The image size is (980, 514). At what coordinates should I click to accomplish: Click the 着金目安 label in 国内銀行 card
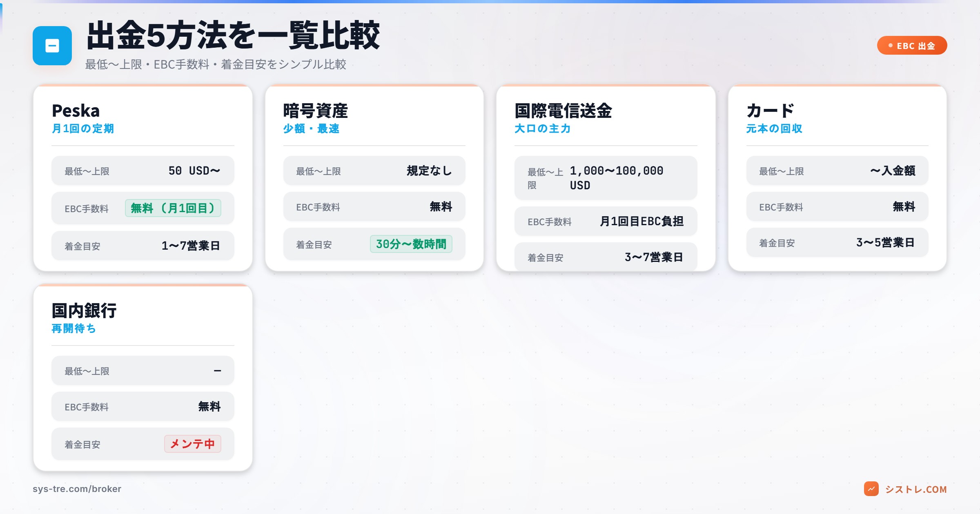(82, 445)
